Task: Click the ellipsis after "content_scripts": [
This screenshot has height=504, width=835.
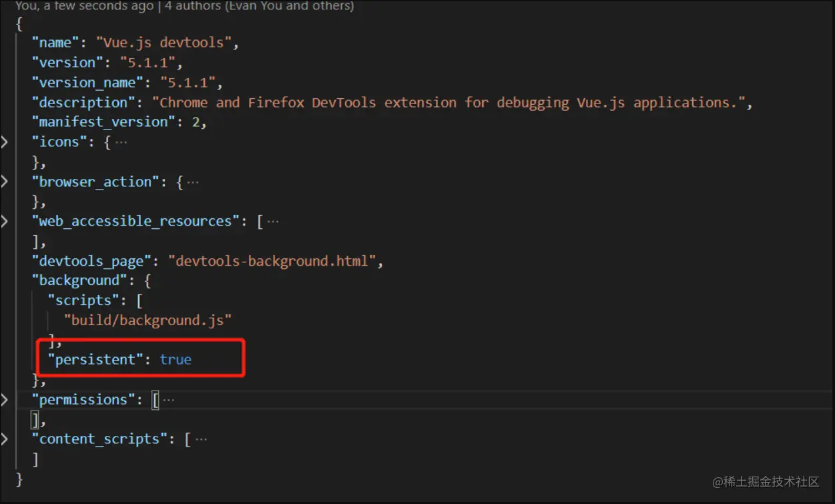Action: [201, 439]
